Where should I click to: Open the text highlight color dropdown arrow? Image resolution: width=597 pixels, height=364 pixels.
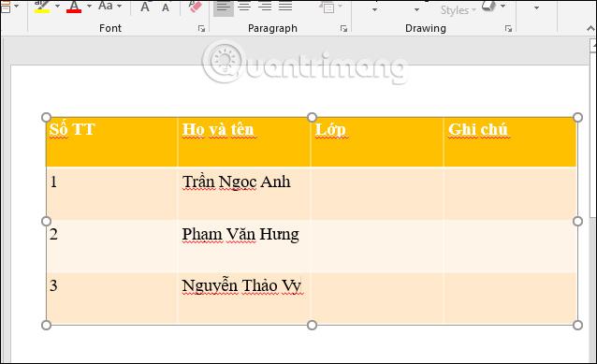tap(57, 7)
